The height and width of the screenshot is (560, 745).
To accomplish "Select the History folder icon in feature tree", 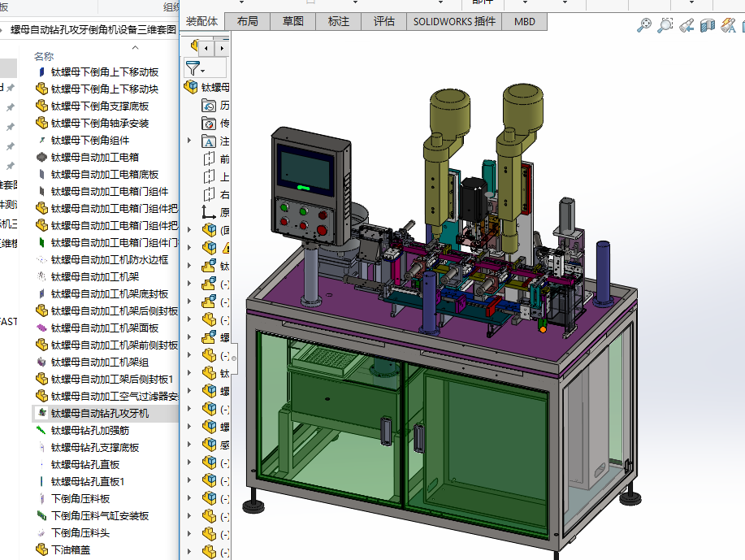I will point(208,106).
